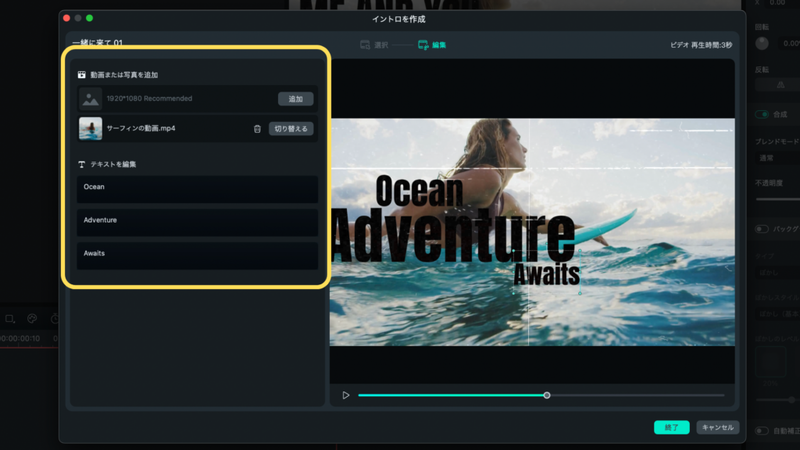Select the サーフィンの動画.mp4 thumbnail
Viewport: 800px width, 450px height.
[x=90, y=129]
